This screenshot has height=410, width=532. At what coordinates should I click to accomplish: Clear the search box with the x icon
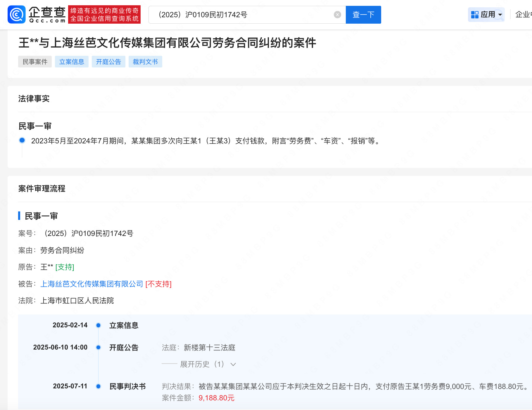pyautogui.click(x=337, y=14)
